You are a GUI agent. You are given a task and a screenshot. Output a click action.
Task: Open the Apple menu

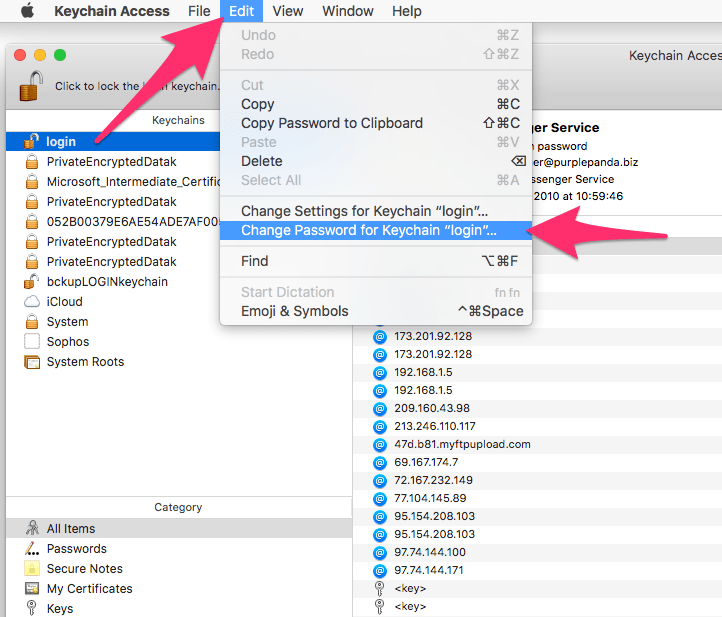(28, 11)
